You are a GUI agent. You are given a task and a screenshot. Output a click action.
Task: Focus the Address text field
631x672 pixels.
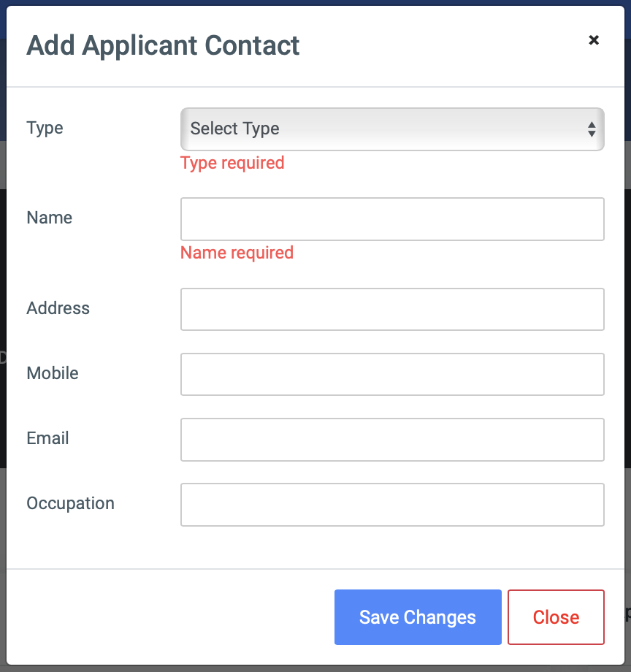click(392, 310)
